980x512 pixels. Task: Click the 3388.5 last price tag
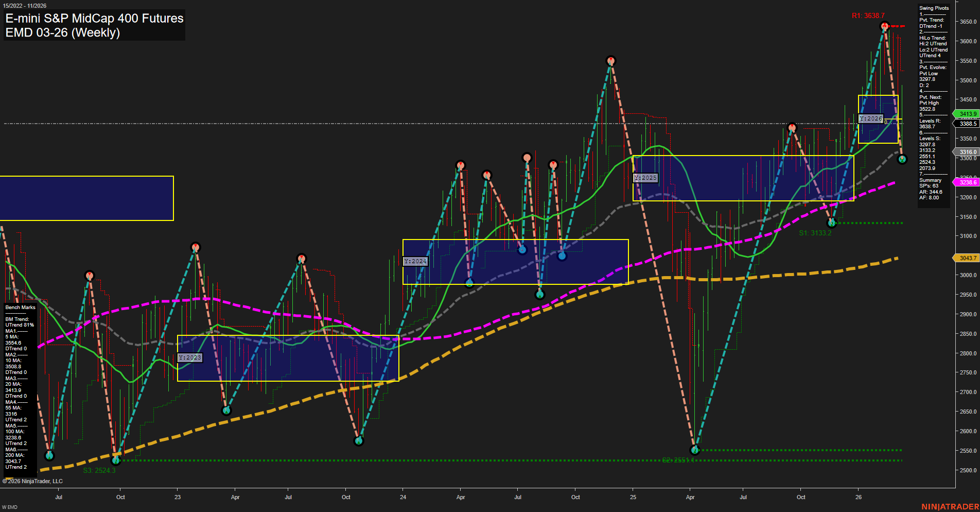(x=966, y=124)
